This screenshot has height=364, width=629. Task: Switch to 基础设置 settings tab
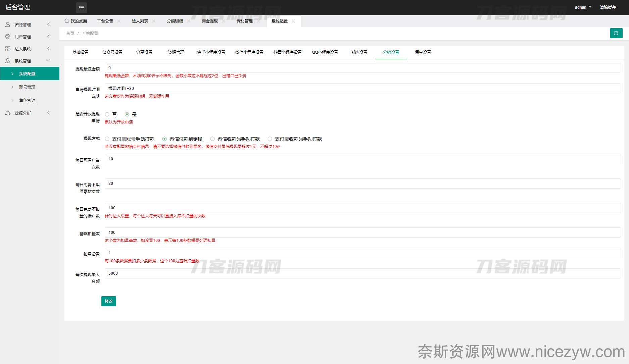coord(81,52)
